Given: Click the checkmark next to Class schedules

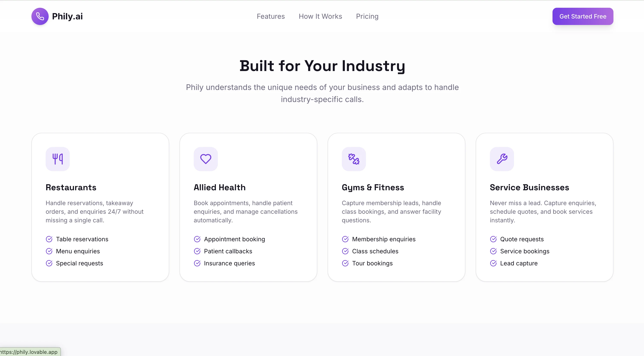Looking at the screenshot, I should (x=345, y=251).
